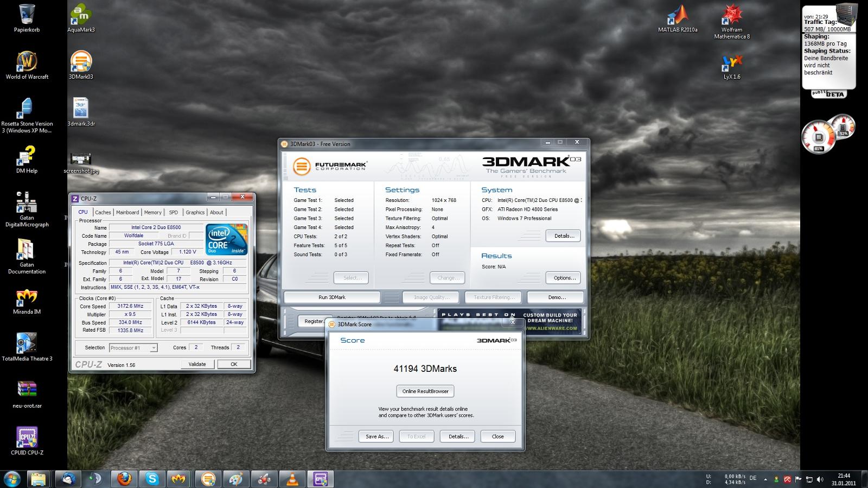
Task: Open the TotalMedia Theatre 3 shortcut
Action: coord(27,347)
